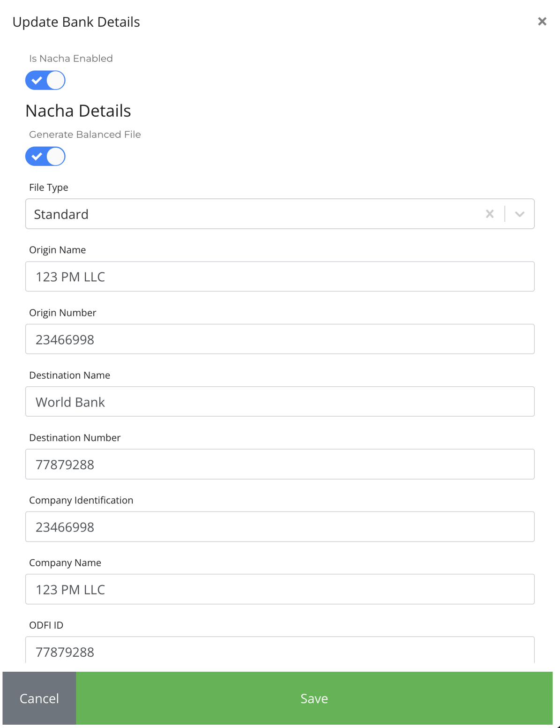The height and width of the screenshot is (728, 560).
Task: Click the Nacha Details heading
Action: tap(78, 111)
